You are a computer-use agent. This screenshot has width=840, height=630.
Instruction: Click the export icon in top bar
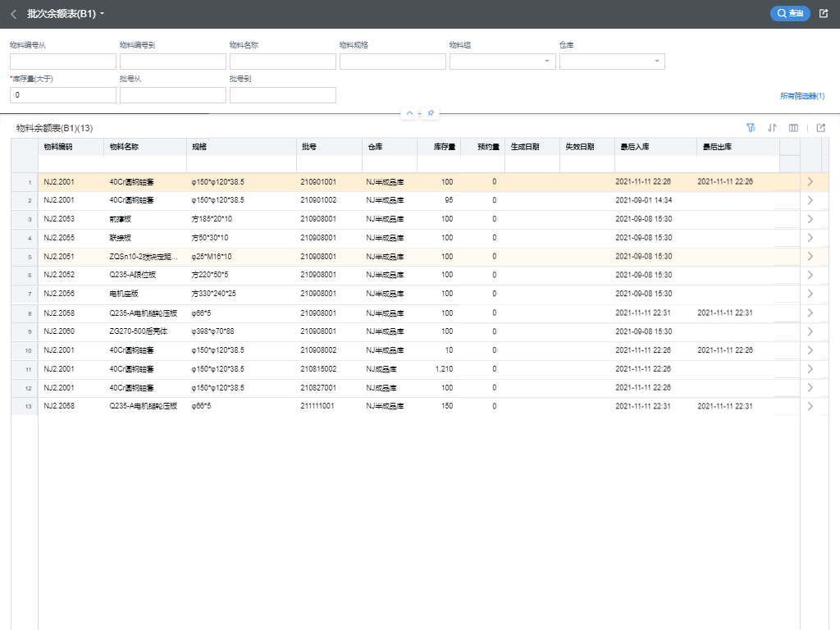(824, 14)
